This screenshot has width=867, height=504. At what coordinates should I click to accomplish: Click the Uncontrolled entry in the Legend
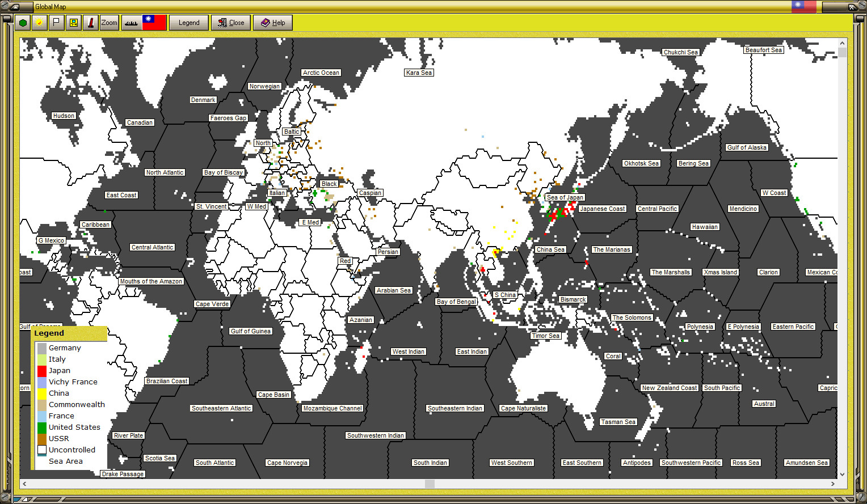click(x=71, y=450)
